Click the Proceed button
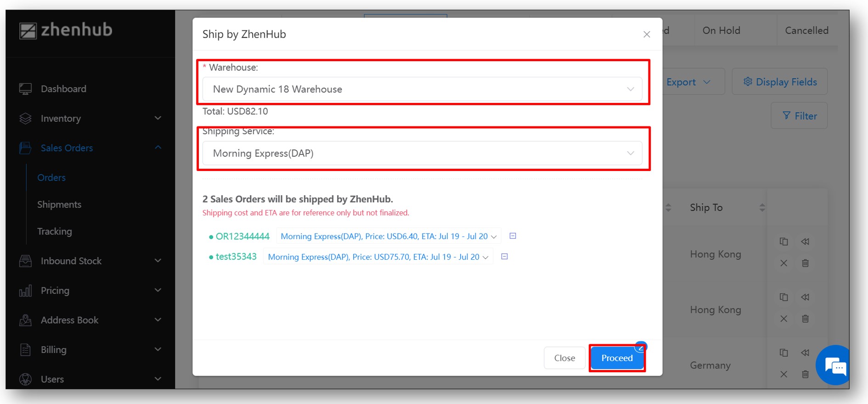868x404 pixels. 617,358
